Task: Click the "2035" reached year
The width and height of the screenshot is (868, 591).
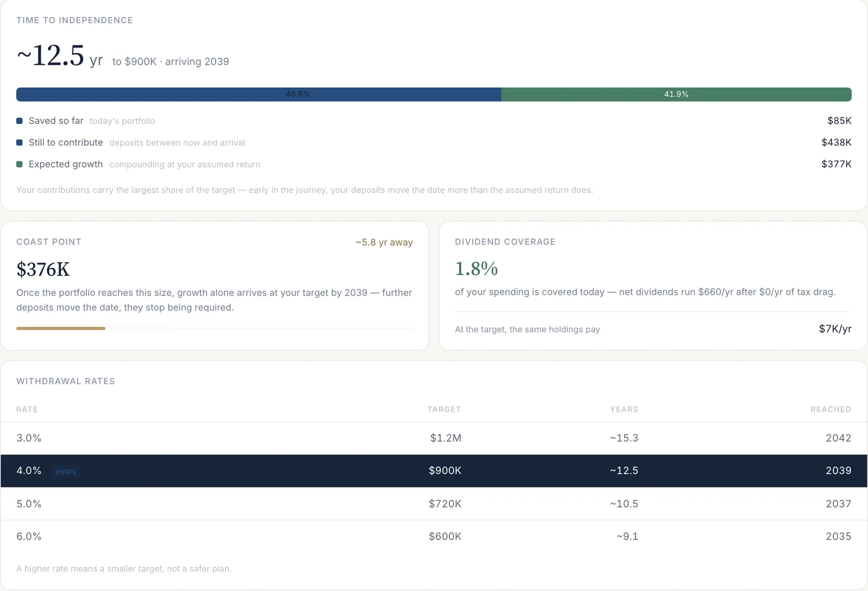Action: 839,537
